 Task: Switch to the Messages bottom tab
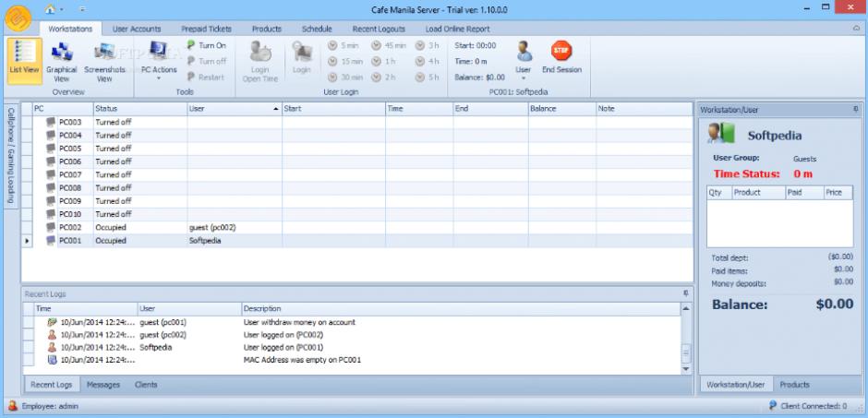103,384
